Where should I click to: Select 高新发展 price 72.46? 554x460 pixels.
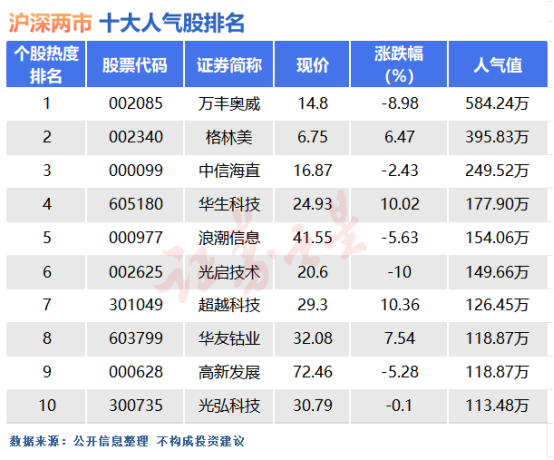pos(313,372)
